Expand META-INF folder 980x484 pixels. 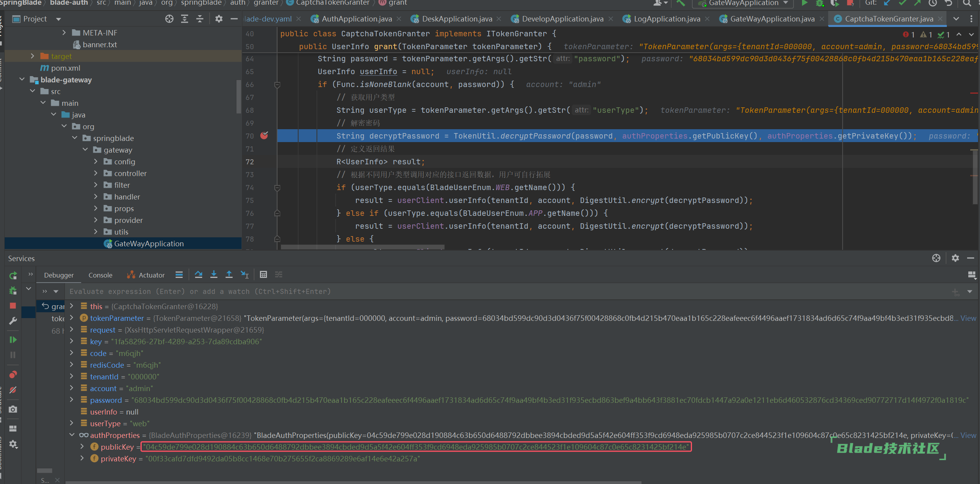pos(64,33)
